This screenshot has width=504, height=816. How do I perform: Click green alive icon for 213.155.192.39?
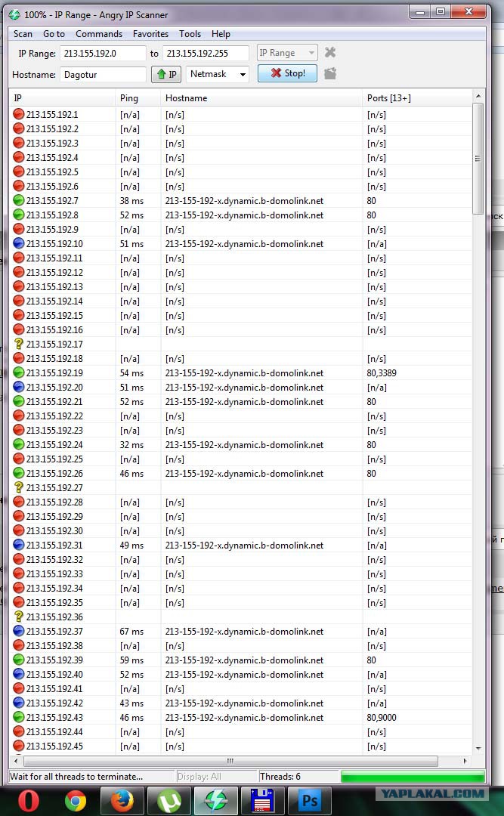19,660
